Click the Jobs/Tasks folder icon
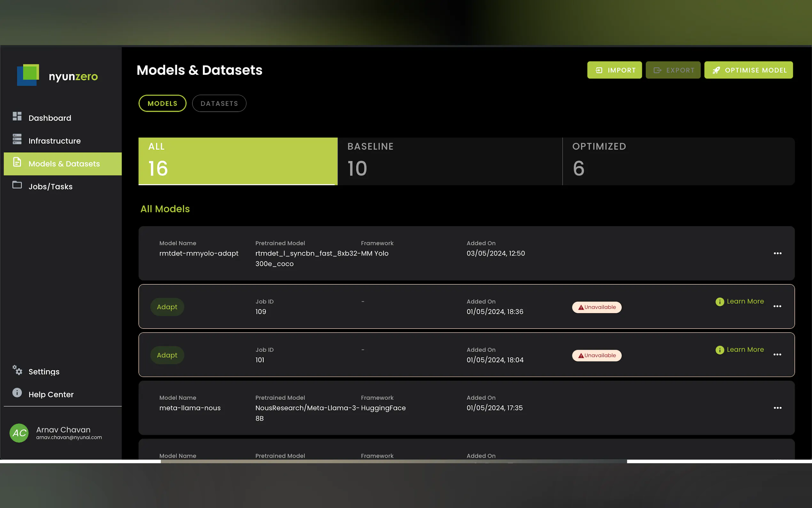 pos(17,185)
